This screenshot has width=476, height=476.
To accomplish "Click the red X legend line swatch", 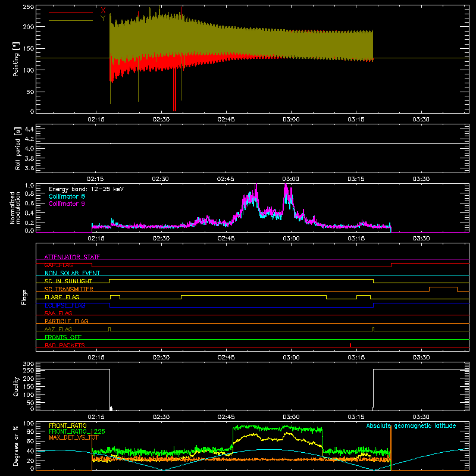I will tap(71, 12).
